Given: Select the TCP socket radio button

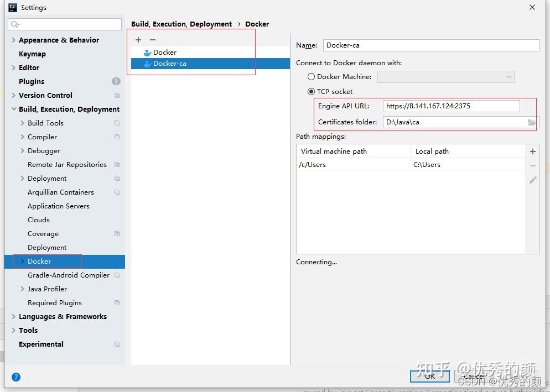Looking at the screenshot, I should [x=310, y=91].
